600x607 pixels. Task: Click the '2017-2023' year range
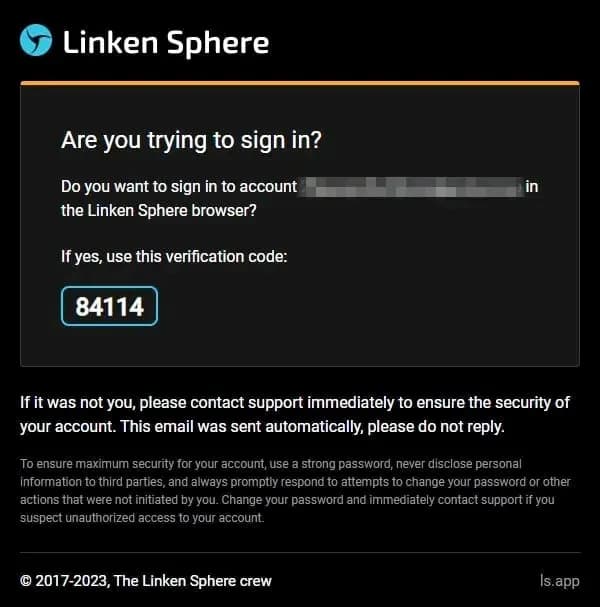71,581
